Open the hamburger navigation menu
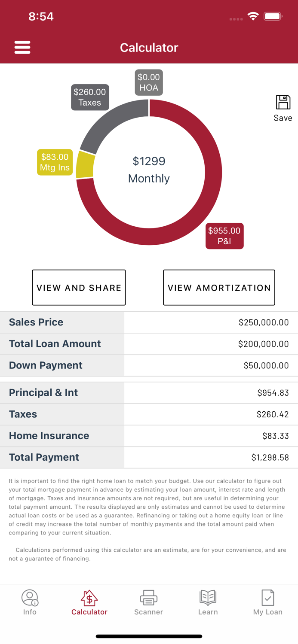 coord(22,47)
